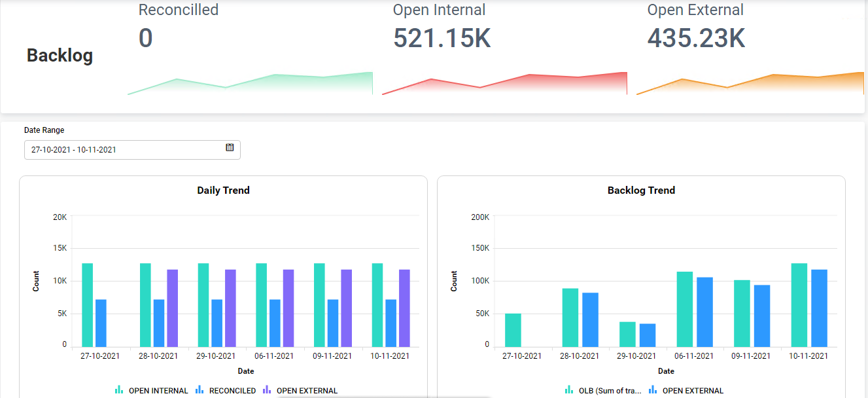Click blue Open External bar for 29-10-2021 in Backlog Trend

[648, 335]
